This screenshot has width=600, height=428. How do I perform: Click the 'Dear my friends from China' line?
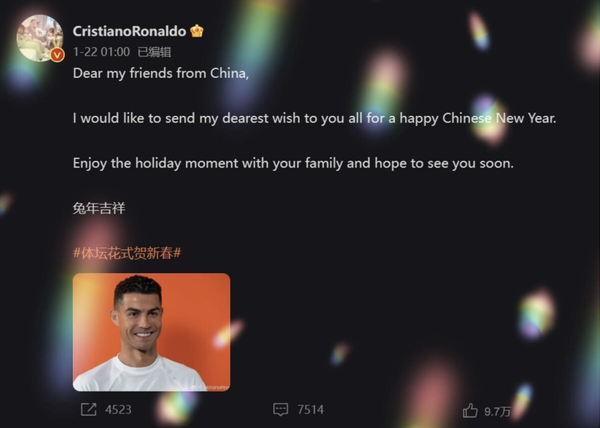[161, 73]
